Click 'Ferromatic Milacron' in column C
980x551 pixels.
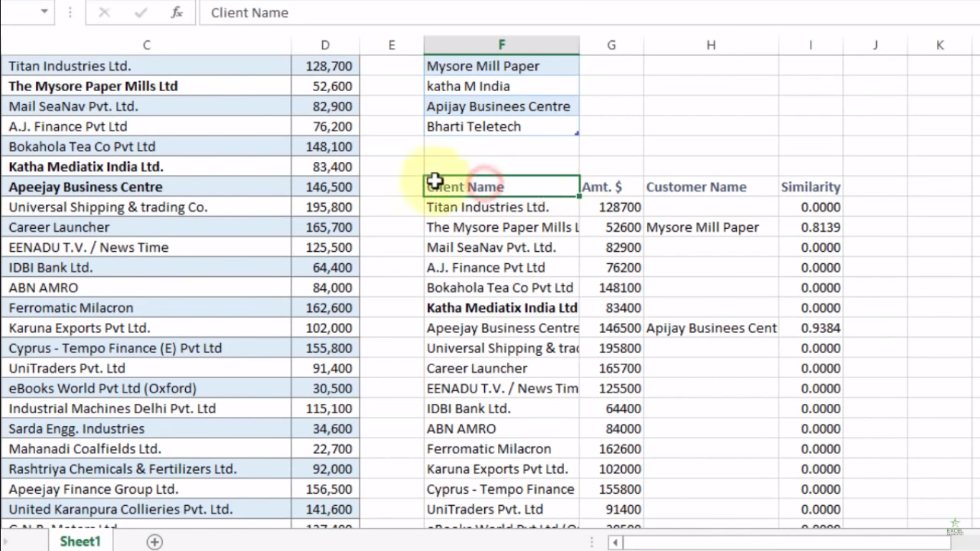click(146, 308)
